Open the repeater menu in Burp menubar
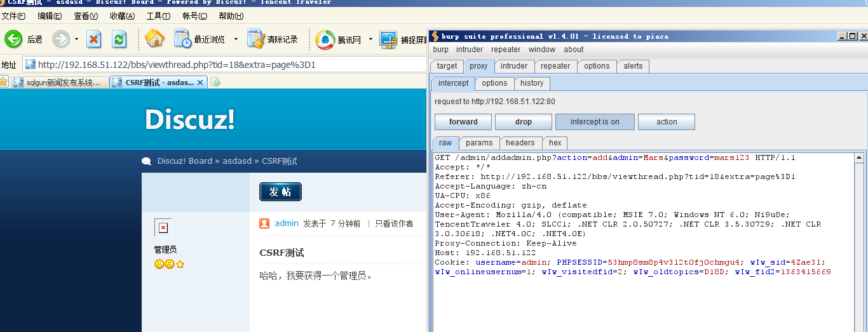 (506, 50)
